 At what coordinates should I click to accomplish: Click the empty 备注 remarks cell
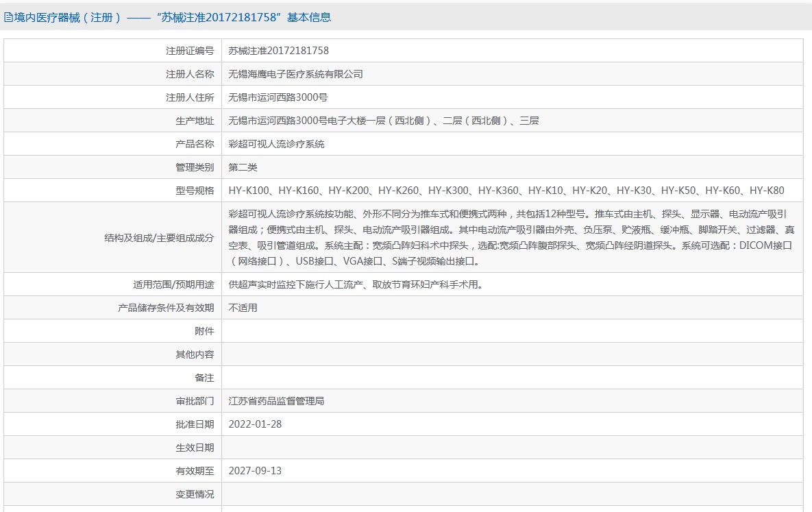[x=511, y=378]
